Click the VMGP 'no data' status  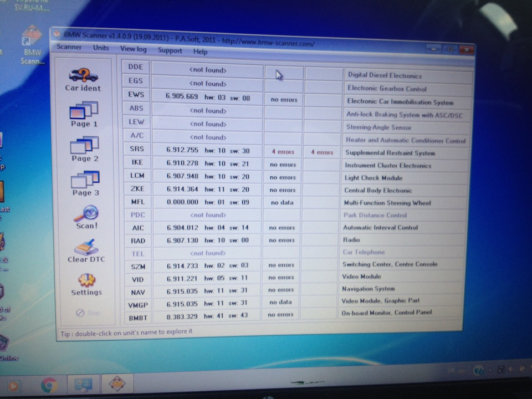280,302
